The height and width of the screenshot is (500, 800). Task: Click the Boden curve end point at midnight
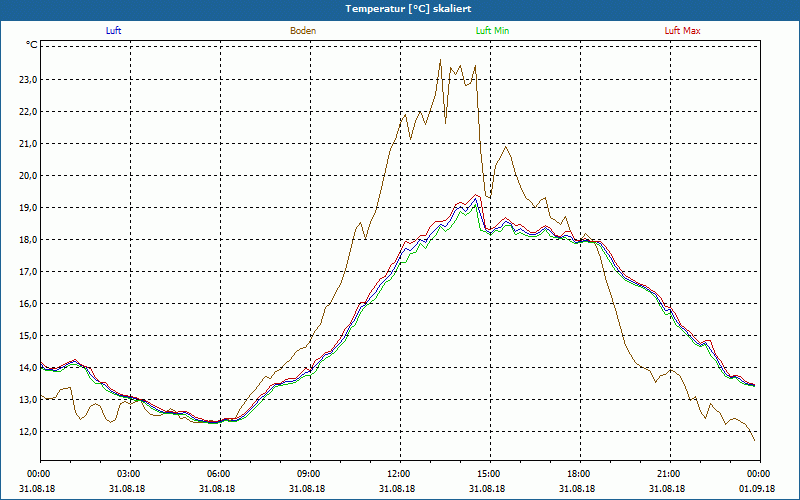(x=754, y=440)
